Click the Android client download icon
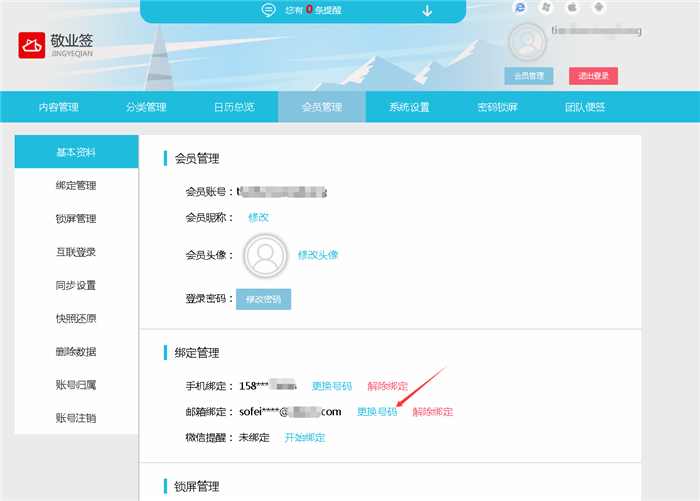Image resolution: width=700 pixels, height=501 pixels. [x=599, y=8]
